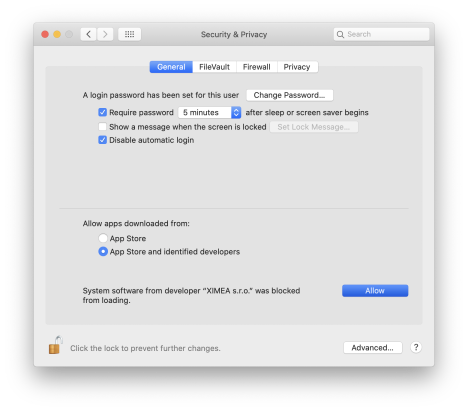
Task: Select App Store and identified developers option
Action: pyautogui.click(x=103, y=251)
